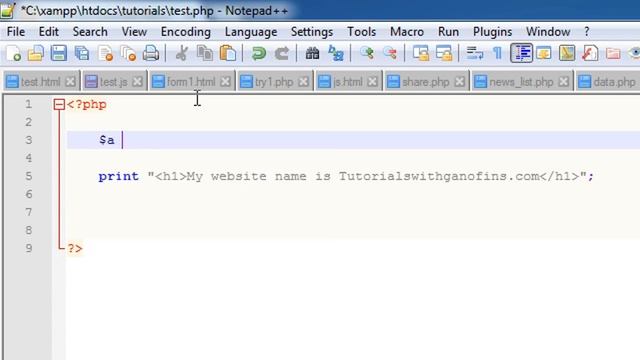Redo with the gray arrow icon

(x=282, y=53)
